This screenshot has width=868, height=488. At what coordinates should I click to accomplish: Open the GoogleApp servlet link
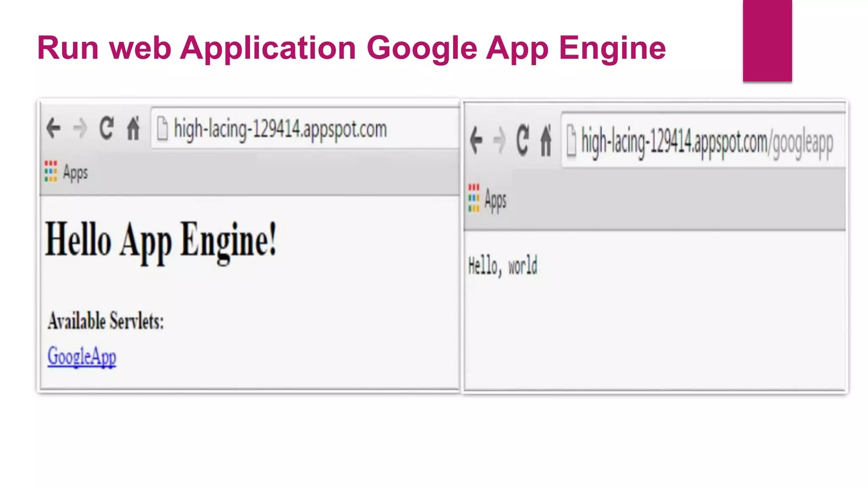coord(82,356)
